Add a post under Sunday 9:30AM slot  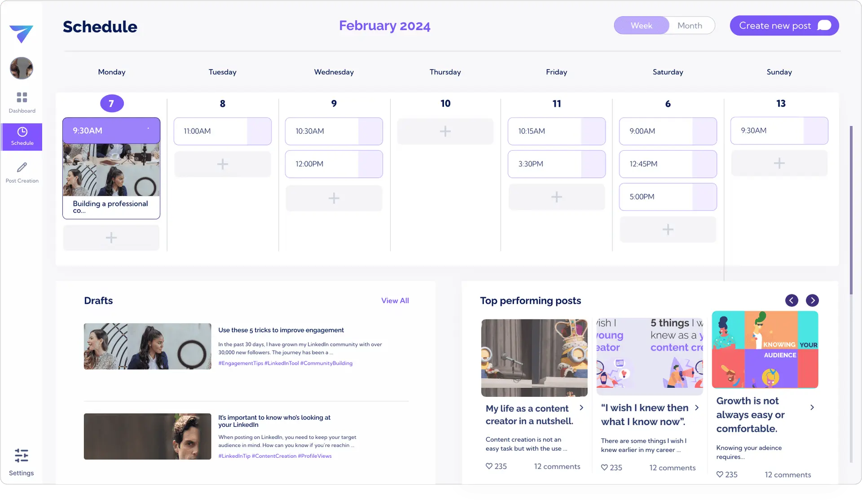(779, 163)
